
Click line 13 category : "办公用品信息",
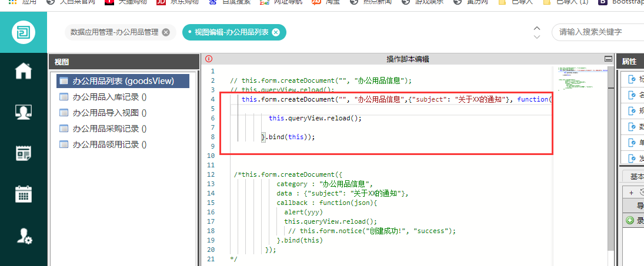pyautogui.click(x=325, y=184)
